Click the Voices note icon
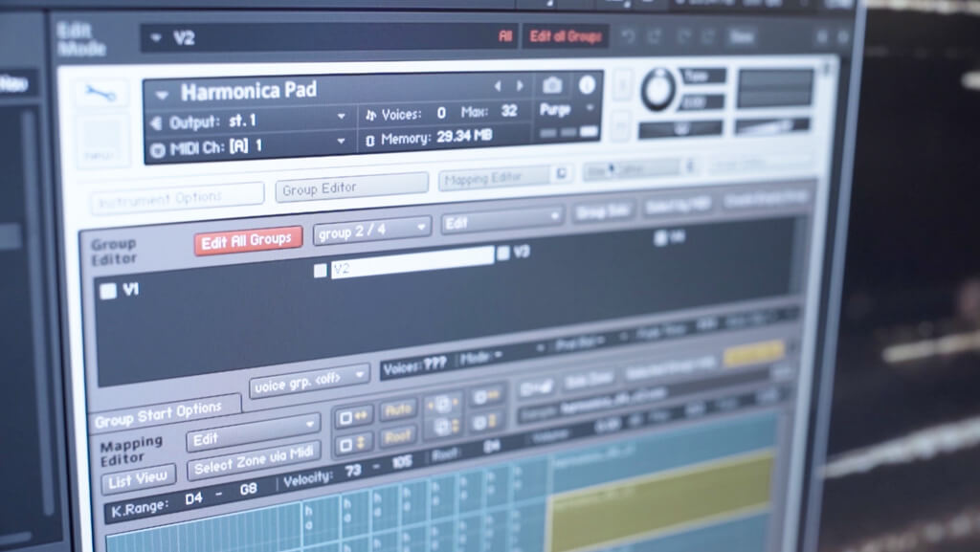 (x=370, y=115)
